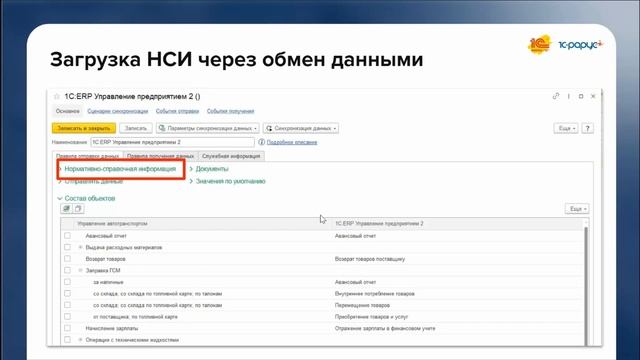Select Отражение зарплаты в финансовом учете cell
This screenshot has height=360, width=640.
click(385, 328)
